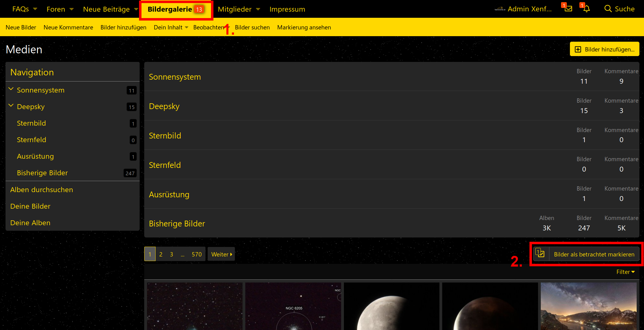Go to page 3 of the gallery
The width and height of the screenshot is (644, 330).
171,254
